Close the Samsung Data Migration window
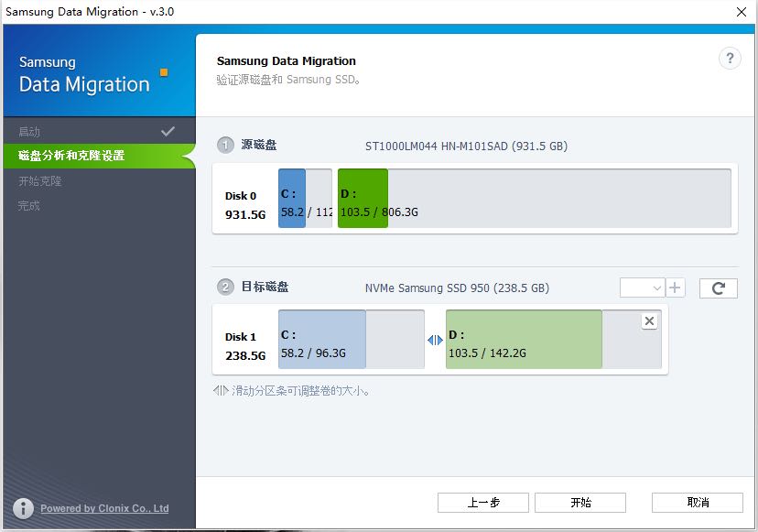This screenshot has width=758, height=532. (742, 12)
